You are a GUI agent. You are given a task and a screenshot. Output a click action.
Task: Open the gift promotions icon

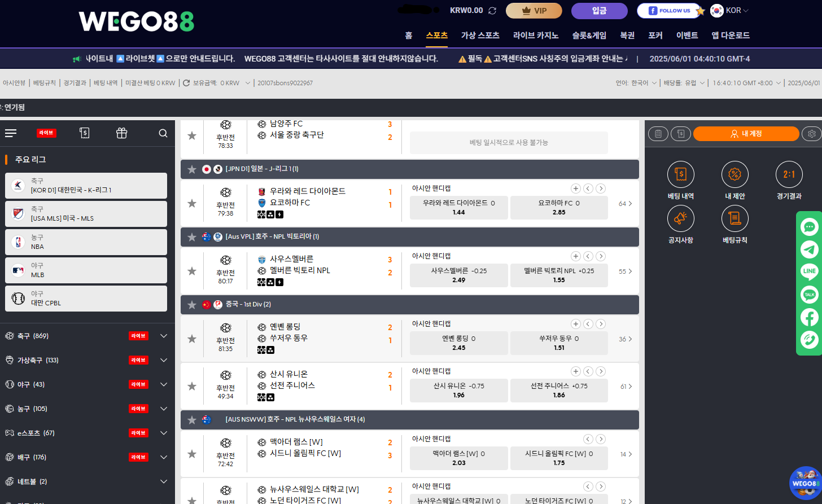tap(122, 133)
